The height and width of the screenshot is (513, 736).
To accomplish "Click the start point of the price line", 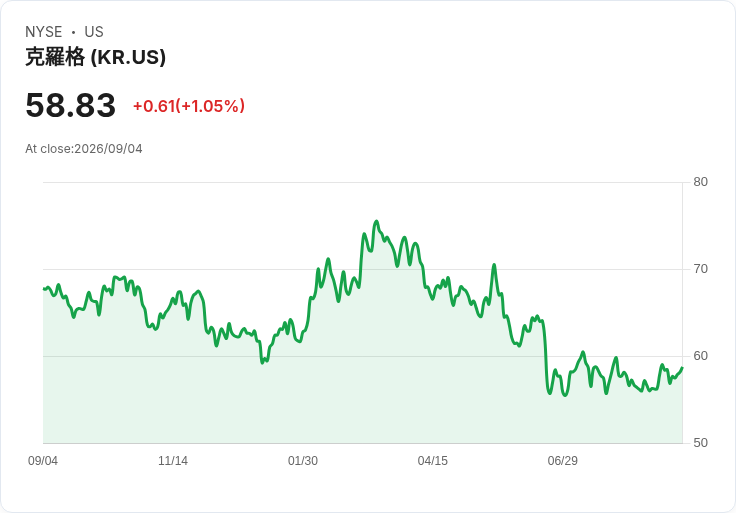I will [43, 289].
